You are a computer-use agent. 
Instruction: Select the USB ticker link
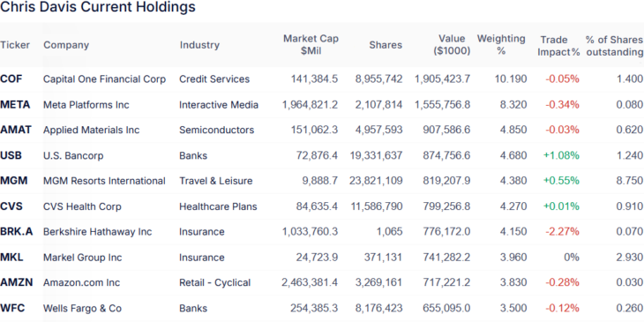pyautogui.click(x=11, y=155)
